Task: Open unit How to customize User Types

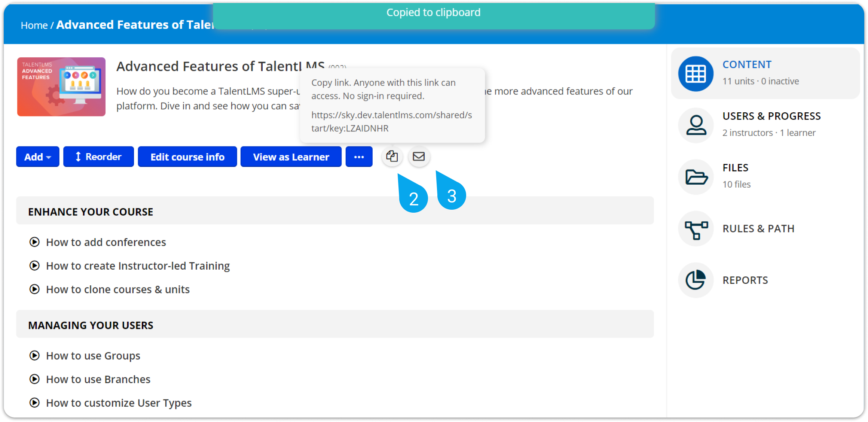Action: 119,403
